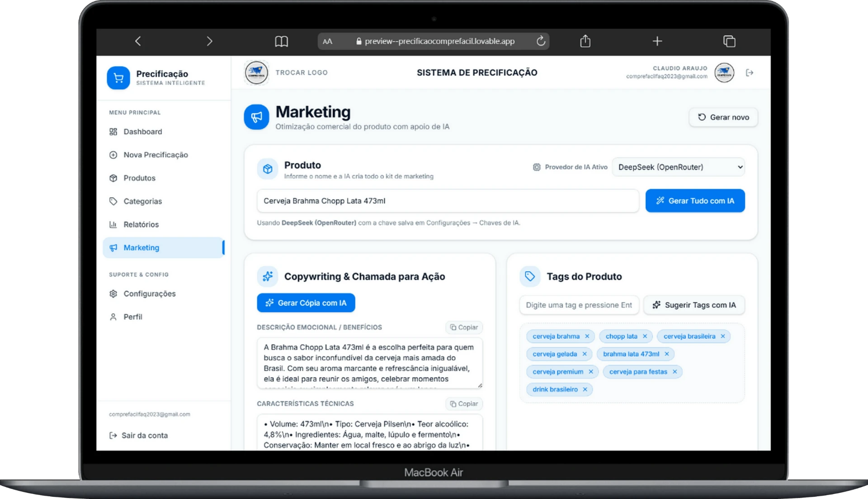Click the Produto box icon
This screenshot has height=499, width=868.
pyautogui.click(x=268, y=169)
